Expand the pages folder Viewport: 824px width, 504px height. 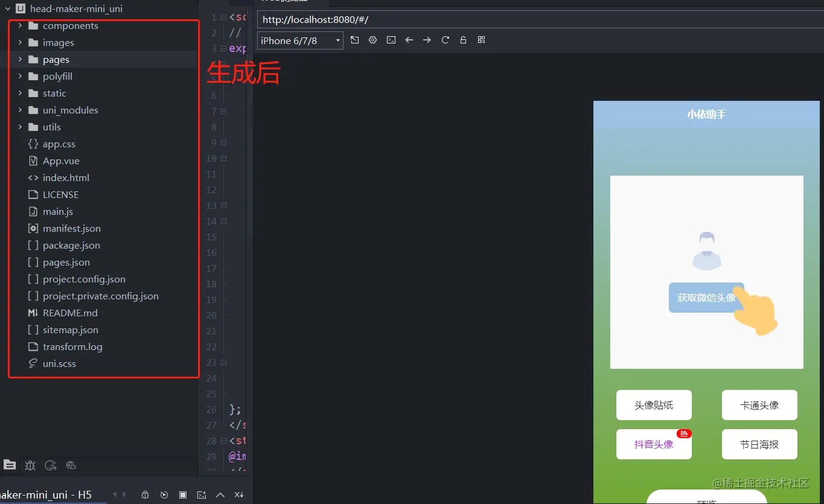20,60
